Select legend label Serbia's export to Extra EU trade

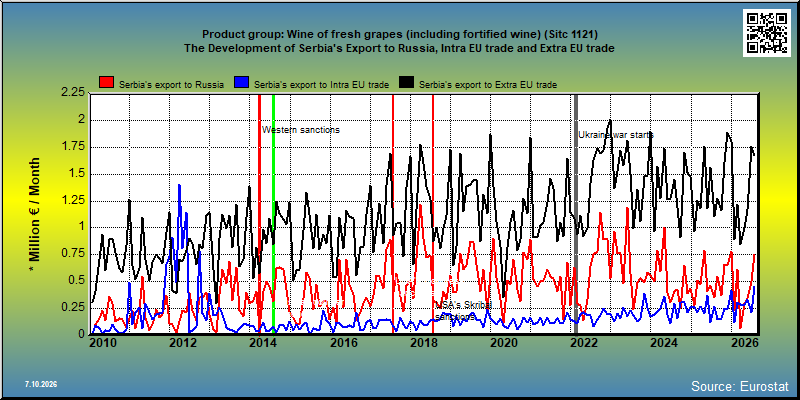coord(488,85)
